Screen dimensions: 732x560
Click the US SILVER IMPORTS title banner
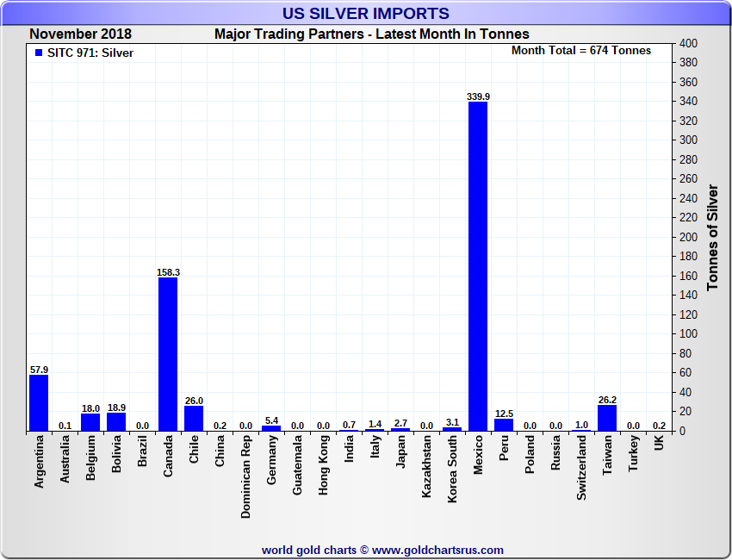coord(366,14)
